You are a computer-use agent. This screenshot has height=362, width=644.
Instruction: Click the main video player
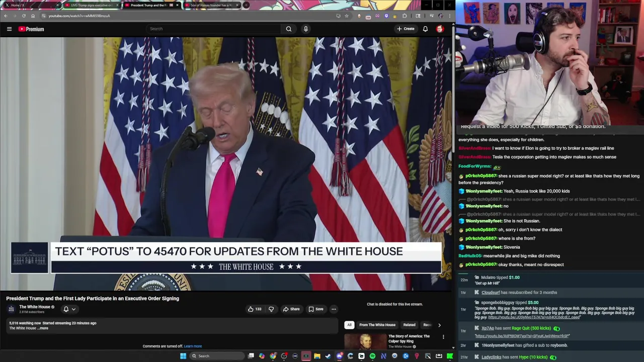tap(226, 164)
